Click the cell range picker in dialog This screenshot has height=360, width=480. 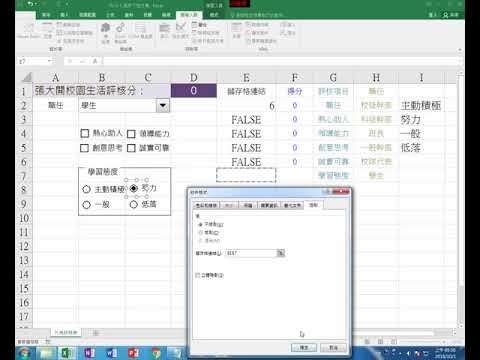click(281, 253)
